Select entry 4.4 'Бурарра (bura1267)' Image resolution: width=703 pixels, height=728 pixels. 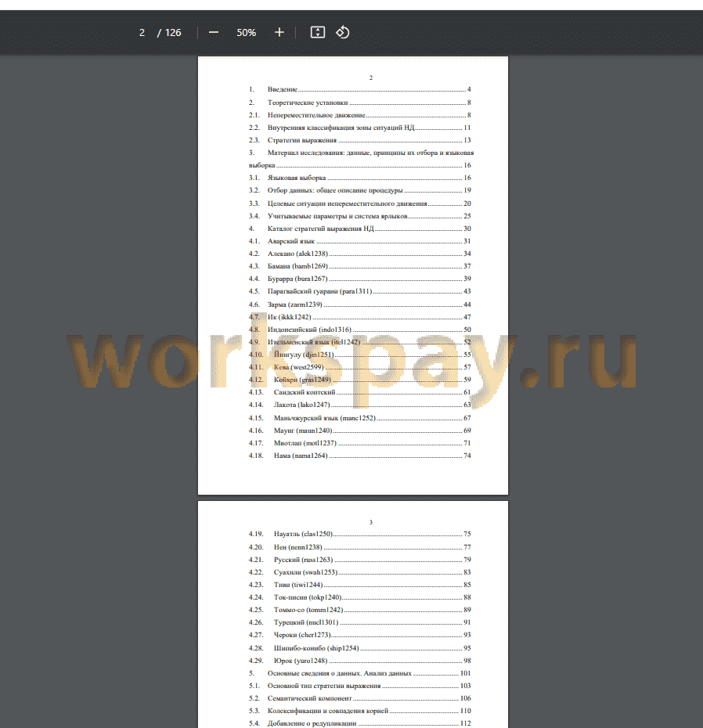[x=360, y=279]
